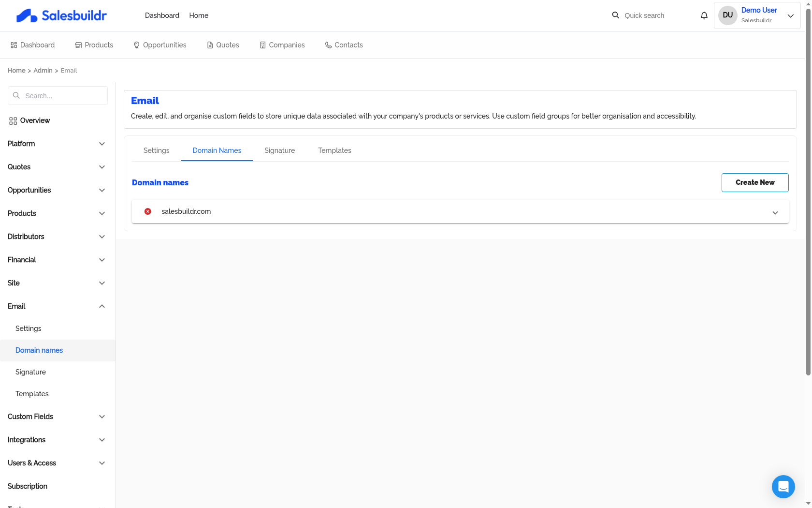
Task: Expand the Platform sidebar section
Action: tap(58, 144)
